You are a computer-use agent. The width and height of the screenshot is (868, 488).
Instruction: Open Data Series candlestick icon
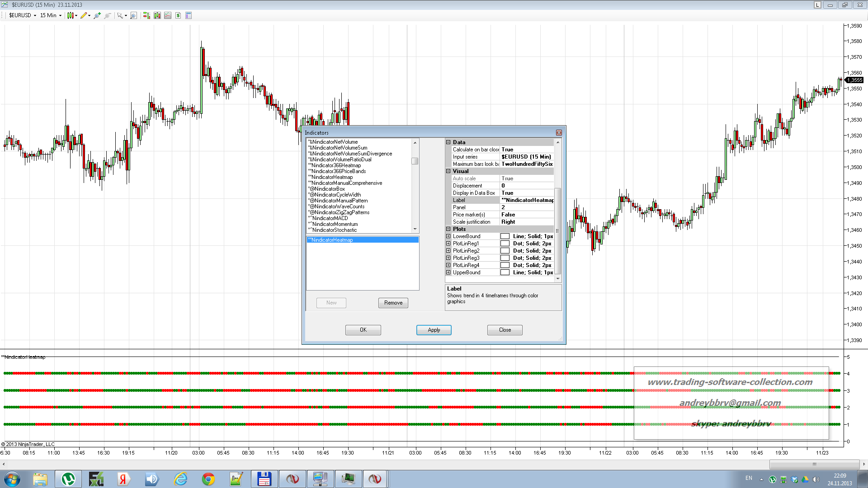coord(157,15)
